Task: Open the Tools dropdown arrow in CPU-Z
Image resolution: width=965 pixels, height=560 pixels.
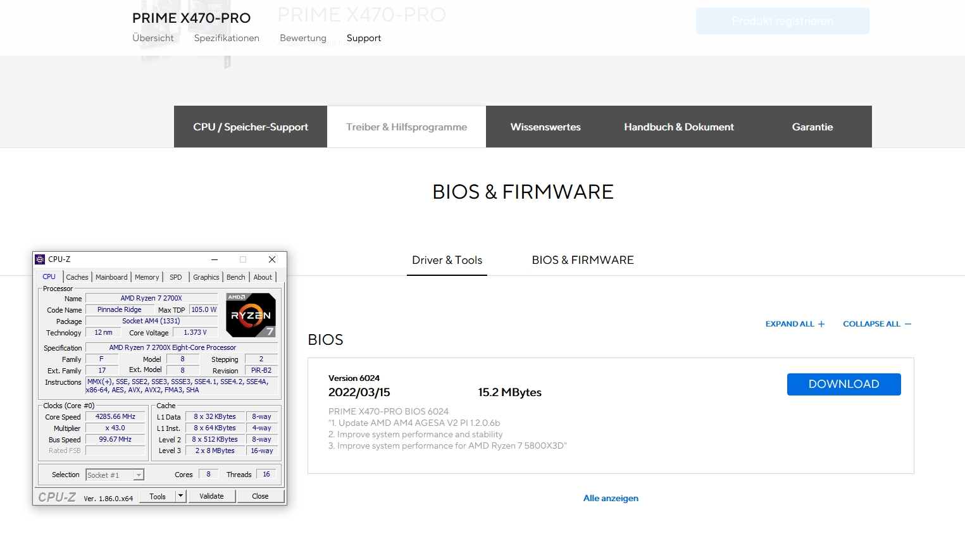Action: (x=180, y=496)
